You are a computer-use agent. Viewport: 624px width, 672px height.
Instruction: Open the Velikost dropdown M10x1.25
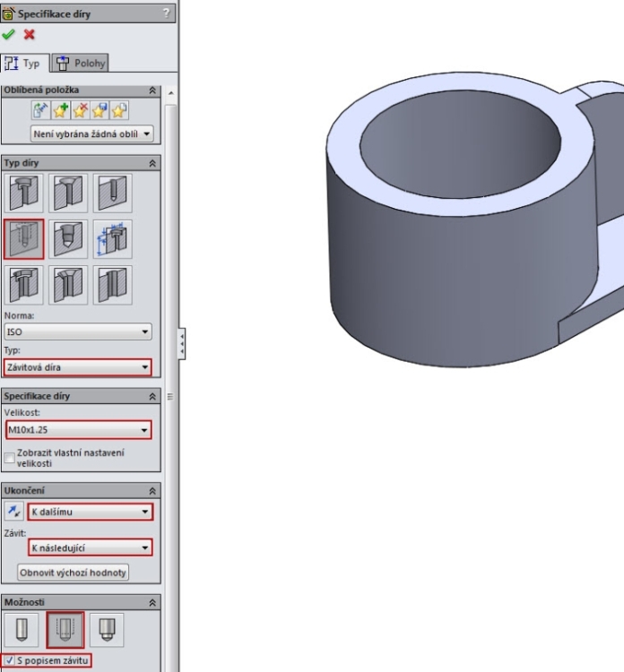[x=79, y=430]
